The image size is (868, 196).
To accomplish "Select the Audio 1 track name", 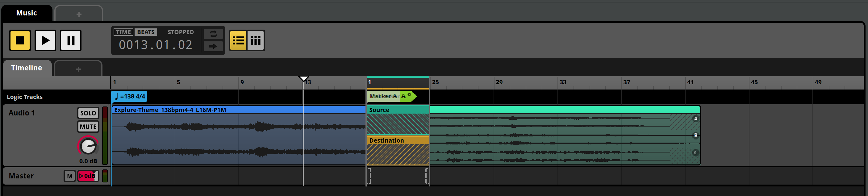I will click(22, 113).
